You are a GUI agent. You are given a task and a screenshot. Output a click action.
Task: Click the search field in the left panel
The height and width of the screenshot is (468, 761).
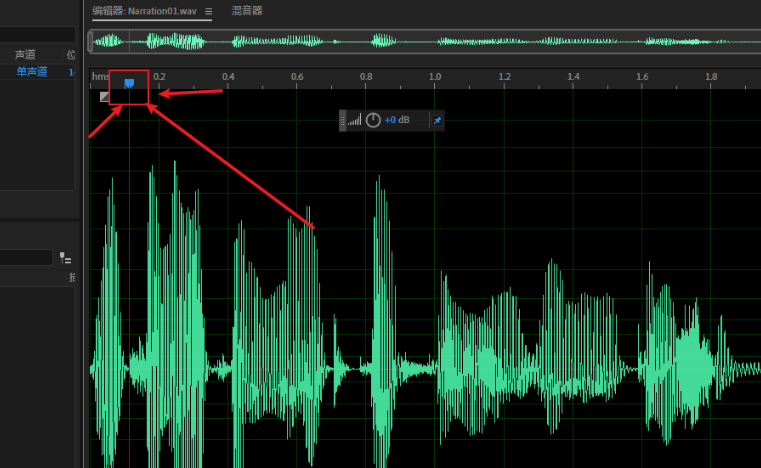tap(26, 257)
